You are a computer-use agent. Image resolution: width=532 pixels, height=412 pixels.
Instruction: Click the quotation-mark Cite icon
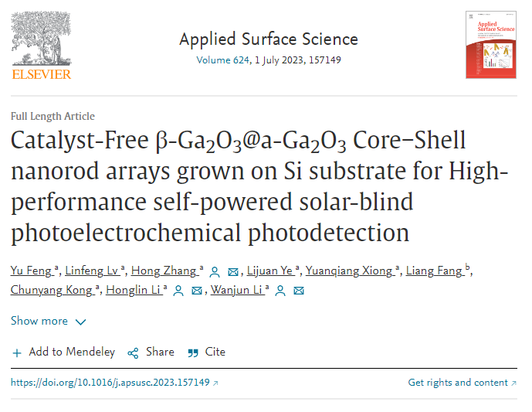pos(193,353)
